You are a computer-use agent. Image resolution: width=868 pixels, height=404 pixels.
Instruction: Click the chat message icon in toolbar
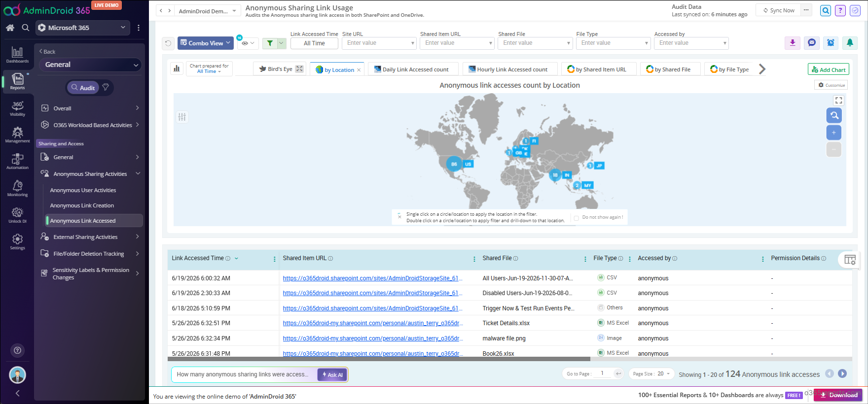[x=812, y=43]
